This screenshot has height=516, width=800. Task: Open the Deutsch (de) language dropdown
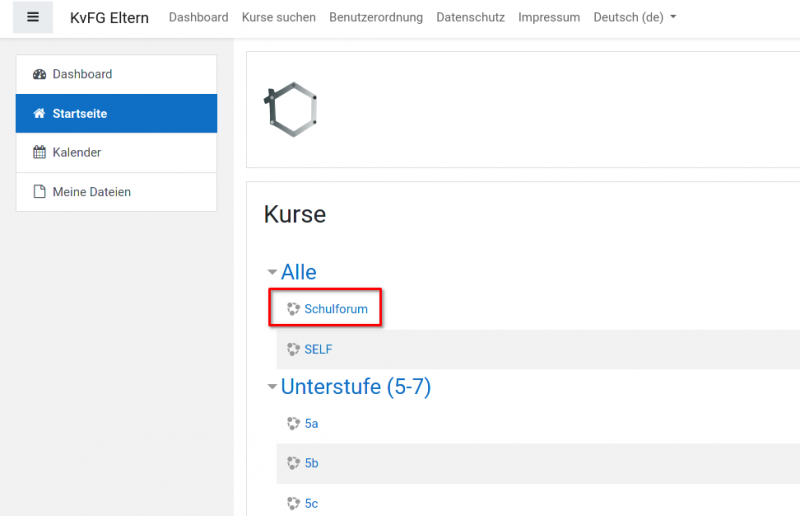point(634,18)
